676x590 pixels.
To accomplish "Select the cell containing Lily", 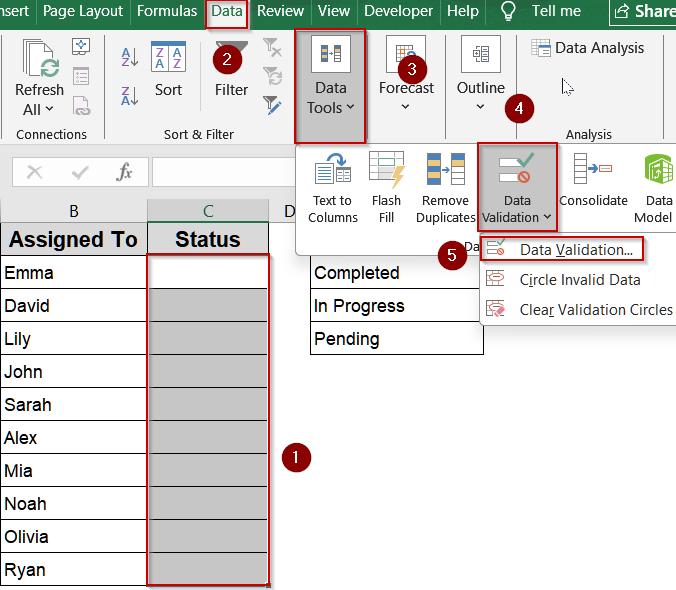I will [74, 338].
